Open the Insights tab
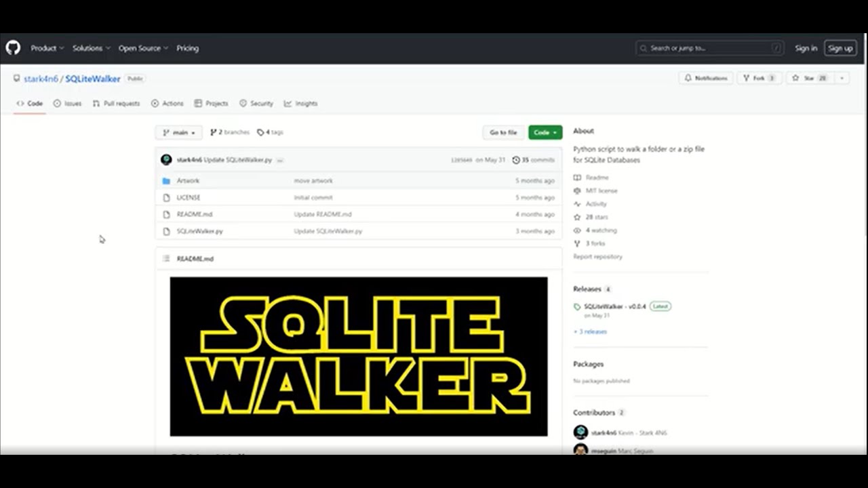Viewport: 868px width, 488px height. coord(300,104)
